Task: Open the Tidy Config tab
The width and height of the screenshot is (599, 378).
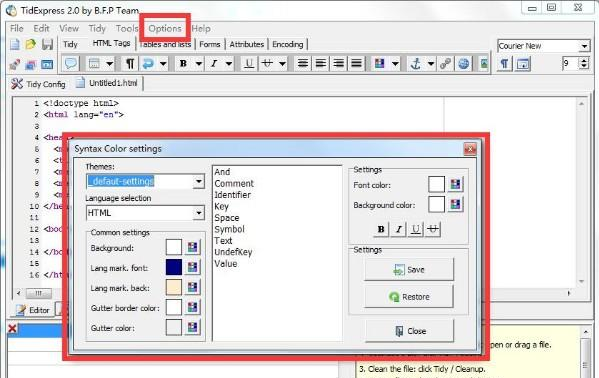Action: pyautogui.click(x=38, y=84)
